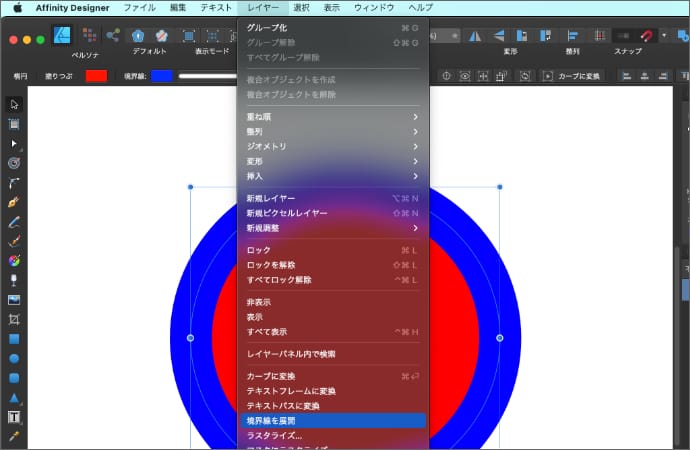The image size is (690, 450).
Task: Select the Transparency wine glass tool
Action: click(14, 280)
